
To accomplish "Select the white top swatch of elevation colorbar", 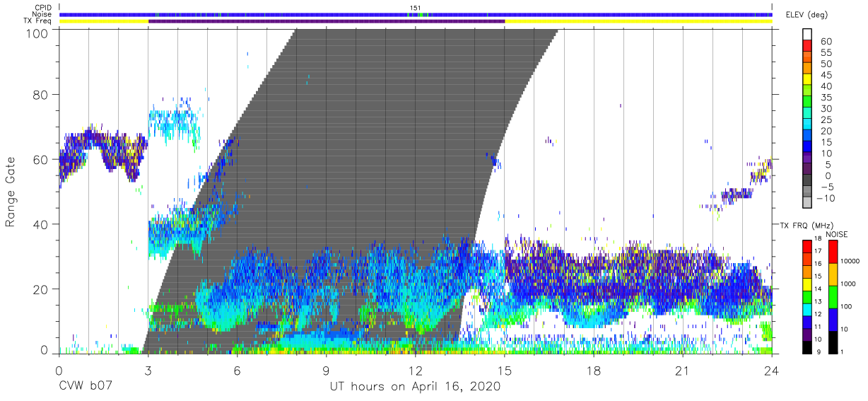I will click(x=807, y=35).
